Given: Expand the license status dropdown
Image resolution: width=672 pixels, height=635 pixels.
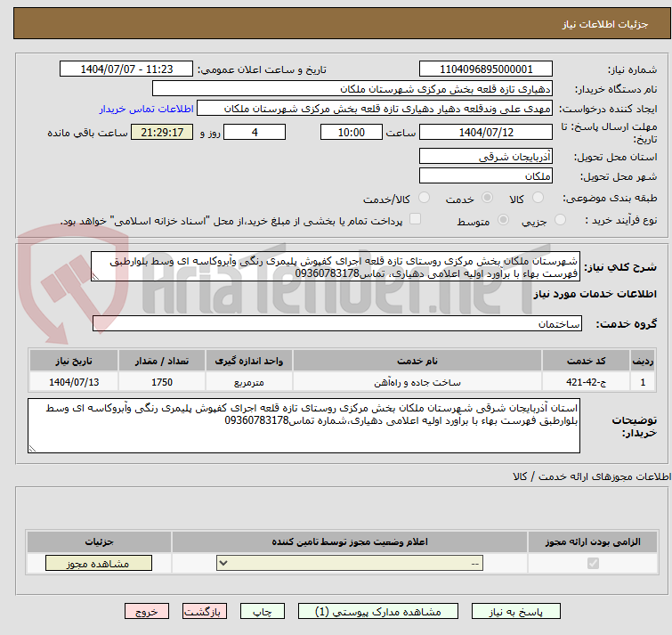Looking at the screenshot, I should [x=351, y=564].
